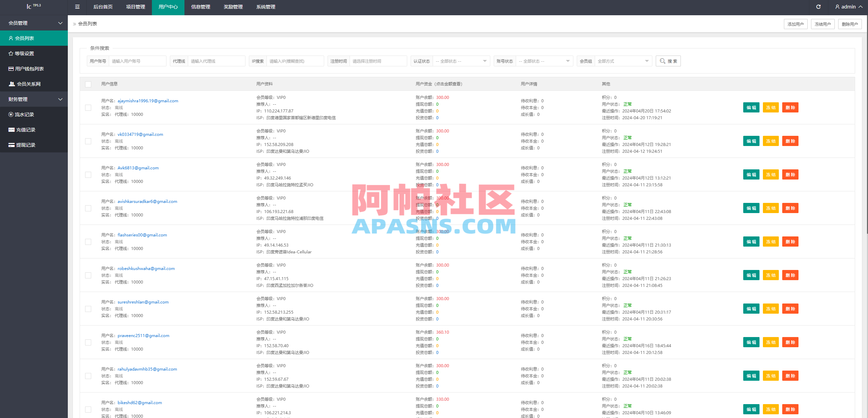Image resolution: width=868 pixels, height=418 pixels.
Task: Click the refresh icon in top bar
Action: pyautogui.click(x=818, y=7)
